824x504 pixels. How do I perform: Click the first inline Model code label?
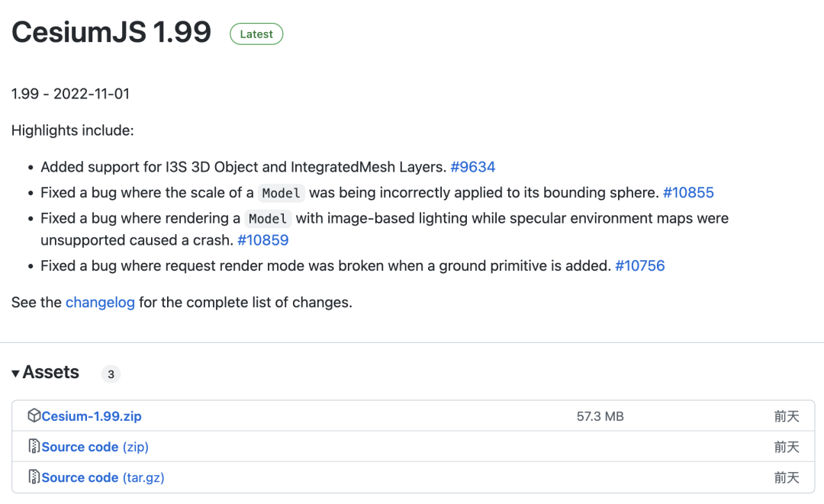pyautogui.click(x=281, y=193)
